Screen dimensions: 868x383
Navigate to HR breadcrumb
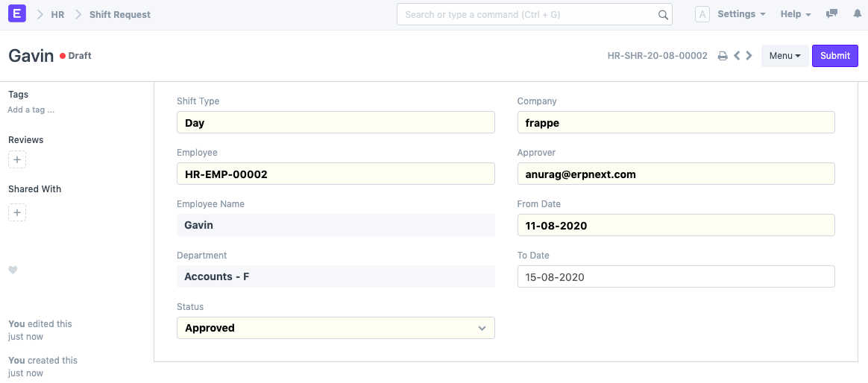(x=57, y=14)
